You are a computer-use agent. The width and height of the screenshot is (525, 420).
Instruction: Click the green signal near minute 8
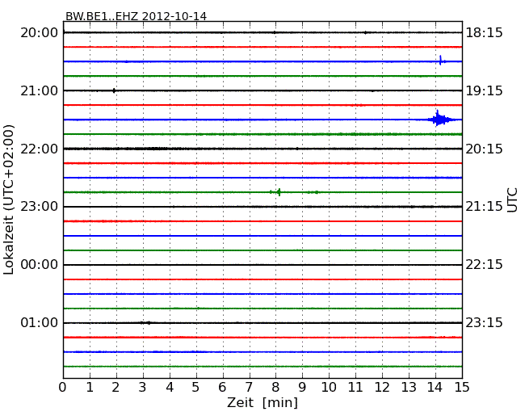[277, 192]
